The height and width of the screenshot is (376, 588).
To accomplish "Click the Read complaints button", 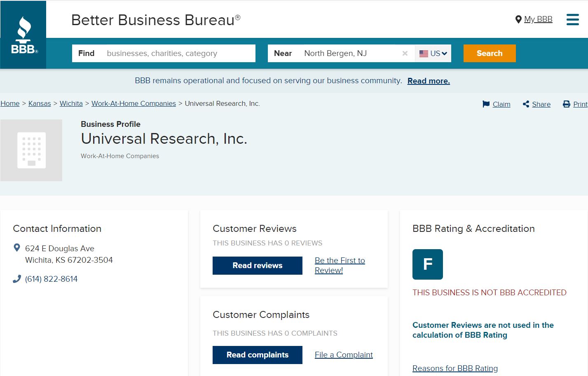I will point(258,355).
